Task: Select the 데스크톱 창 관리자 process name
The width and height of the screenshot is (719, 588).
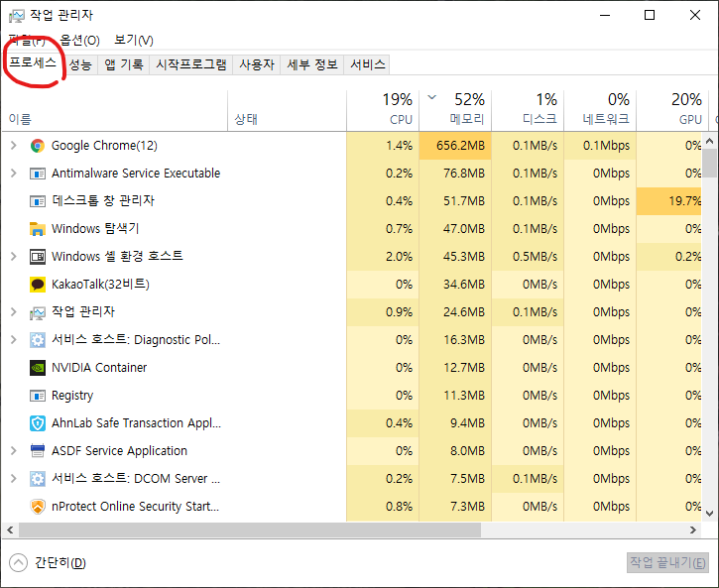Action: pos(103,201)
